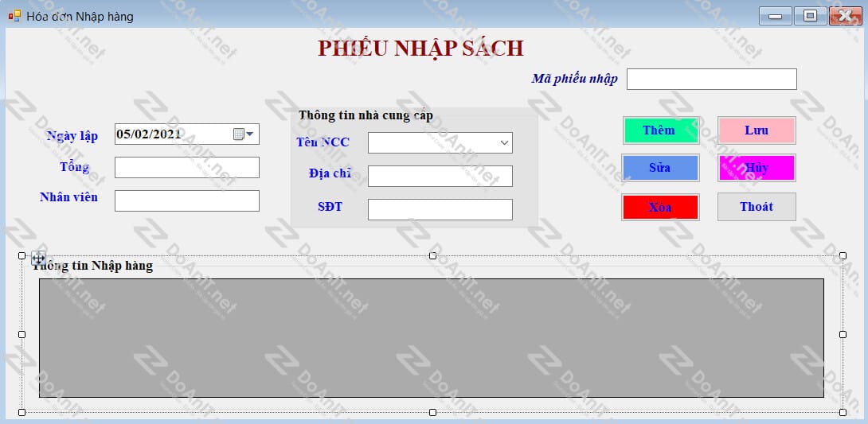The height and width of the screenshot is (424, 868).
Task: Click the Nhân viên text box
Action: [x=187, y=200]
